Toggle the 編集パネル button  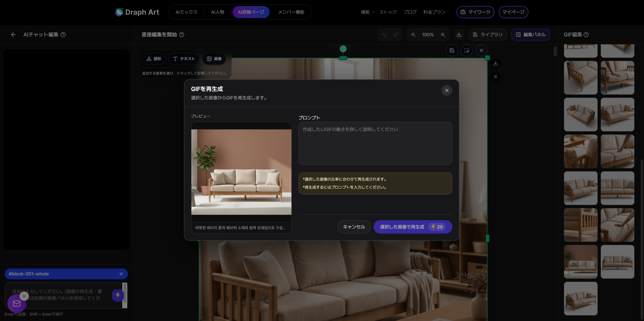[x=531, y=35]
